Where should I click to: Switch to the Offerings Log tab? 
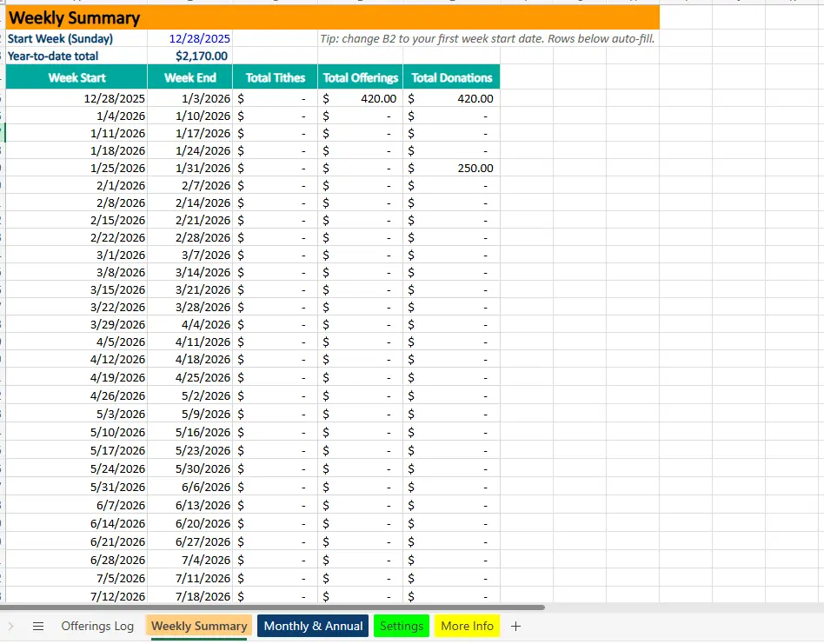96,625
